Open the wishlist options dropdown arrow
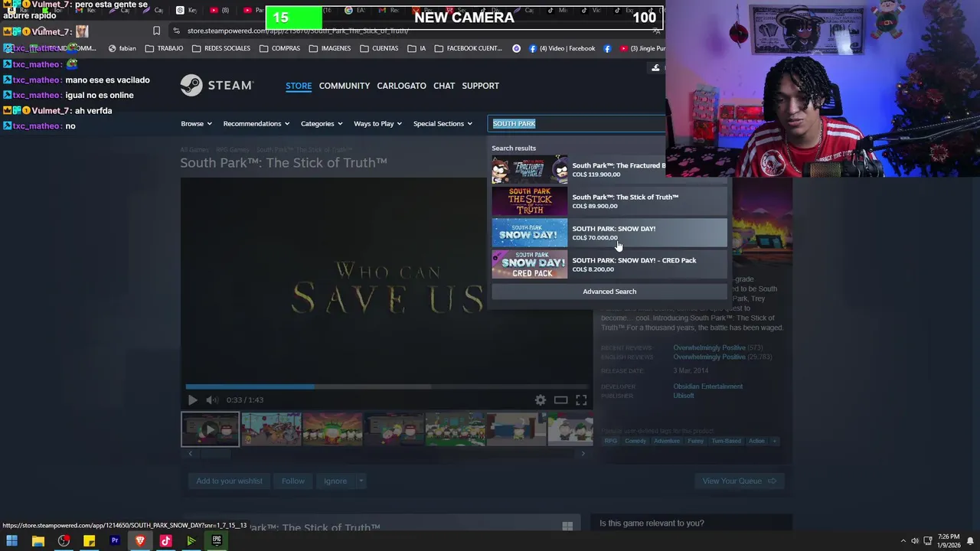The image size is (980, 551). 361,481
